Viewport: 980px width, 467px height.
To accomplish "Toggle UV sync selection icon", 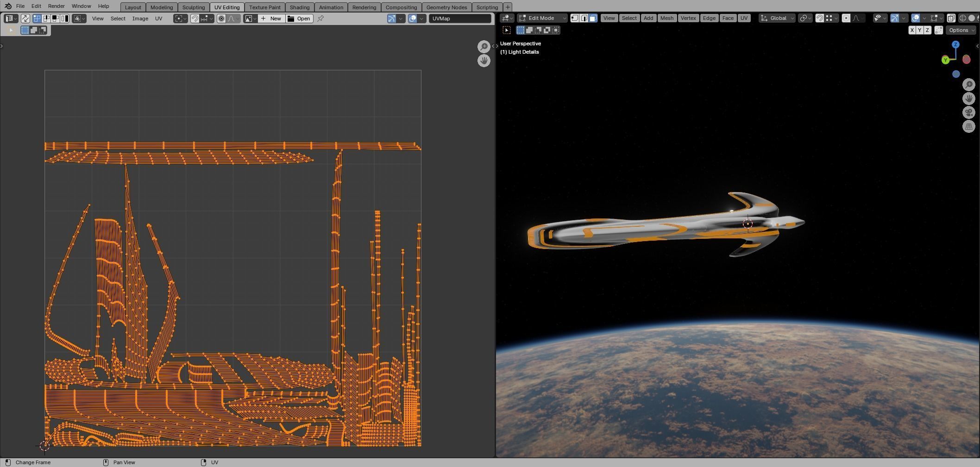I will click(x=25, y=19).
